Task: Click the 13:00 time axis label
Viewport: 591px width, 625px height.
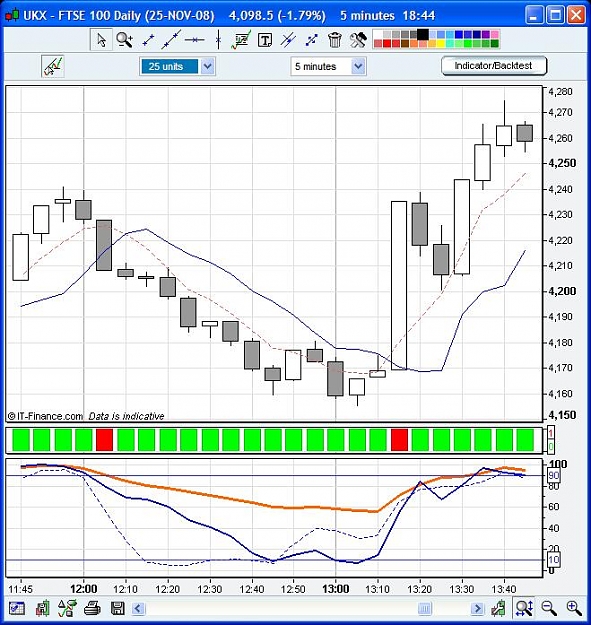Action: (336, 589)
